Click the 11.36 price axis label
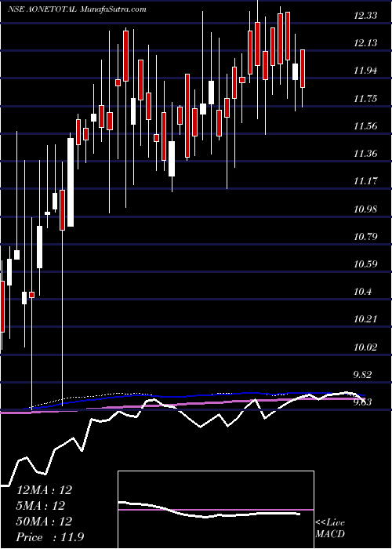The image size is (392, 549). pyautogui.click(x=365, y=154)
